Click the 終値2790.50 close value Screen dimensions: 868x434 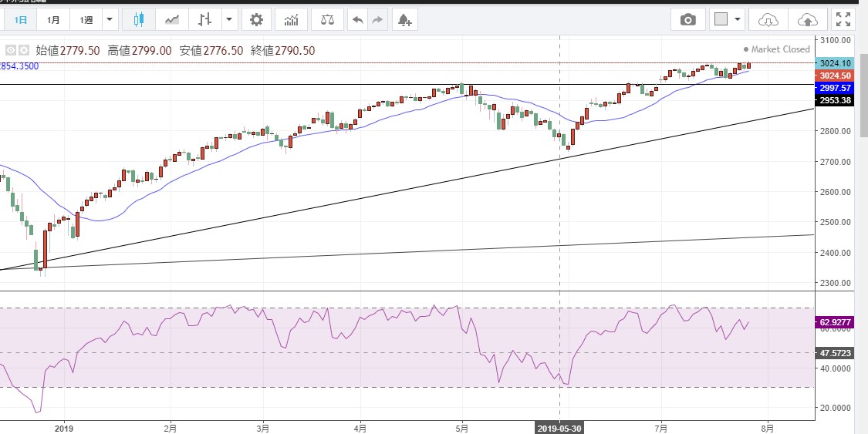tap(283, 51)
